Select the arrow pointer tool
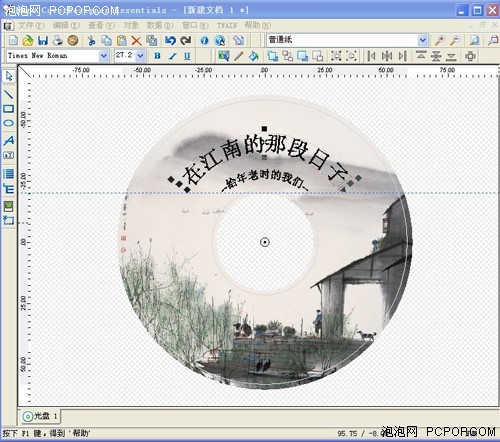500x442 pixels. tap(9, 76)
